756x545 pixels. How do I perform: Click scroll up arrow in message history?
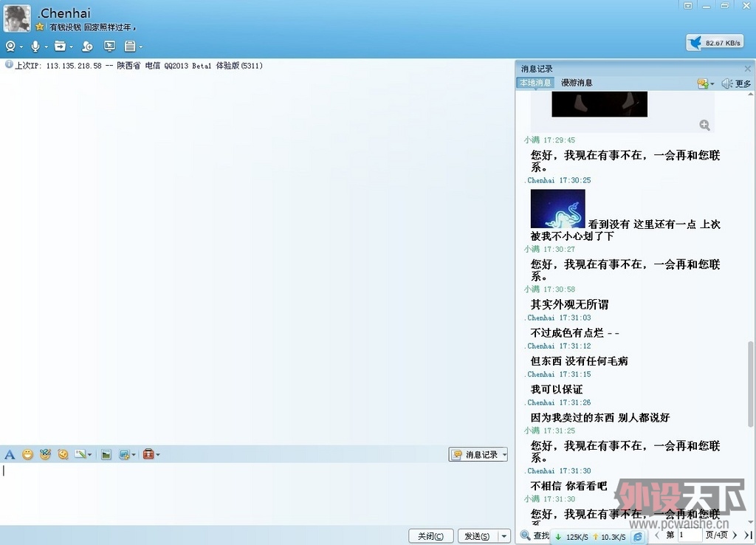point(750,95)
